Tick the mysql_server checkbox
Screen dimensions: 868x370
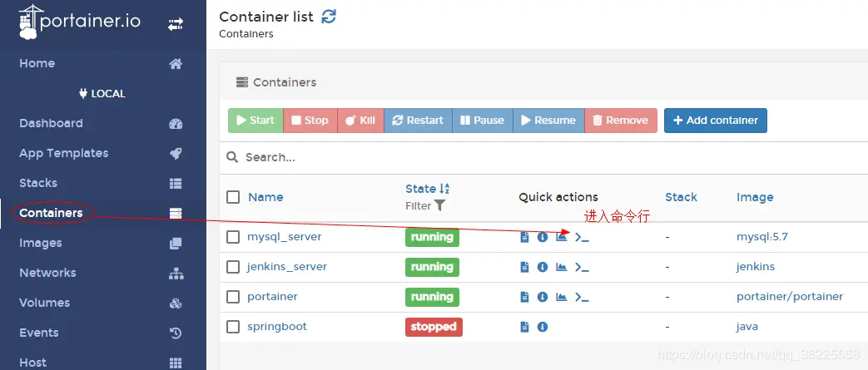point(233,237)
